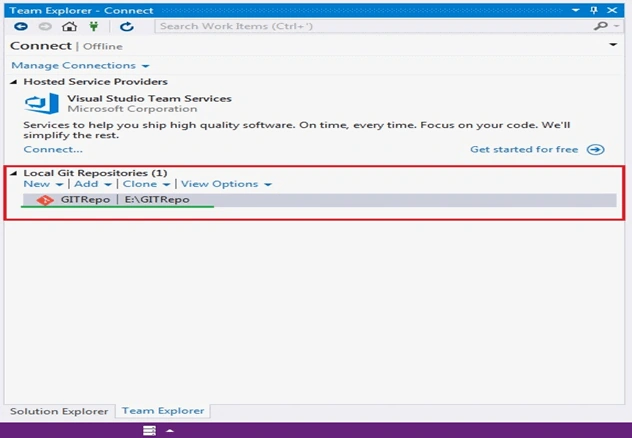
Task: Switch to the Team Explorer tab
Action: pos(163,411)
